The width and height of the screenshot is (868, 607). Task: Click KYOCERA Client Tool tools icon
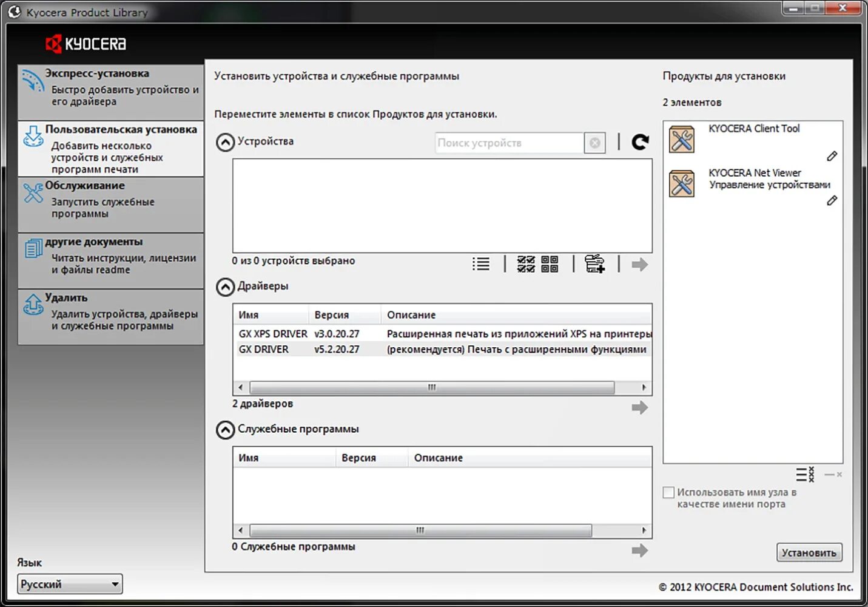coord(682,140)
